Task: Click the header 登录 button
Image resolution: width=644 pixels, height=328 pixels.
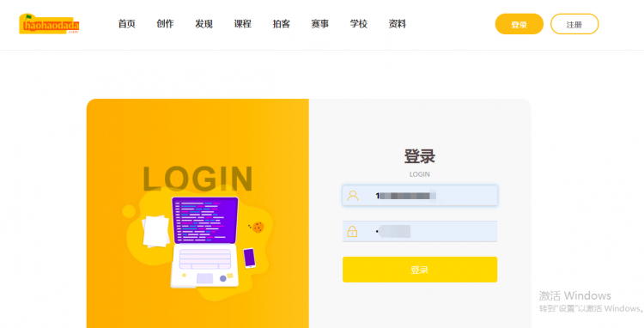Action: click(519, 24)
